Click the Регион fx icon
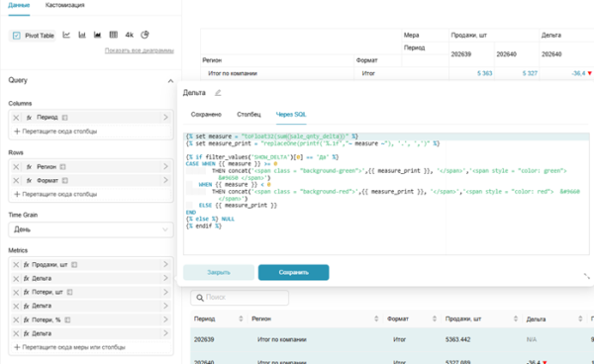594x364 pixels. click(x=29, y=167)
